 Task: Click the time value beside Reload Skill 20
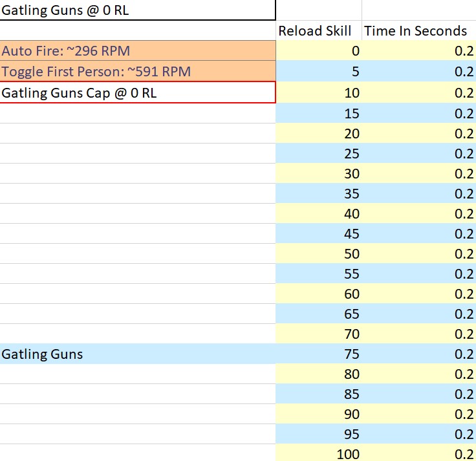[418, 133]
